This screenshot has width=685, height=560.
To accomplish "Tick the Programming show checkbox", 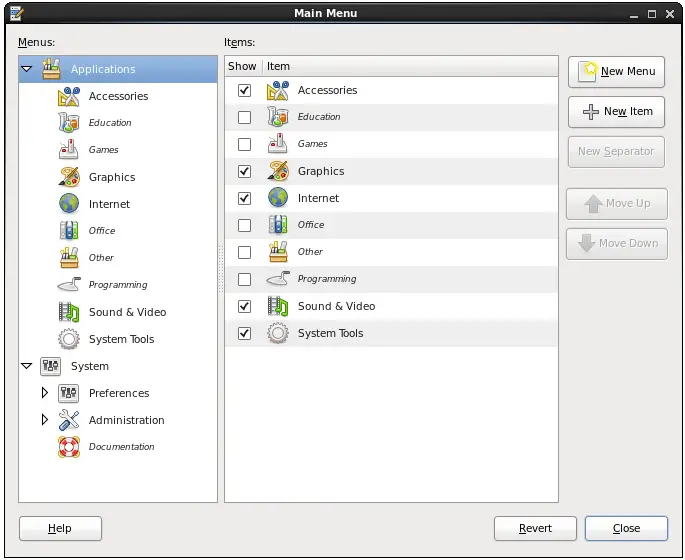I will pos(244,279).
